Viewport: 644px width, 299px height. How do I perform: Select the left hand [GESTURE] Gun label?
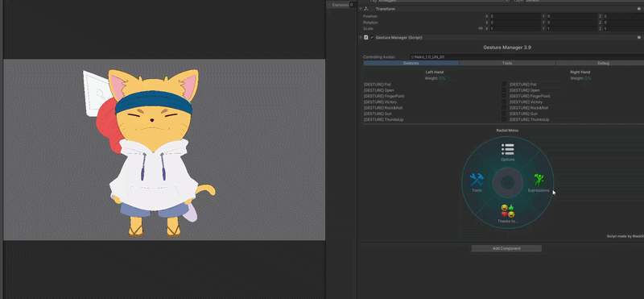click(x=378, y=114)
